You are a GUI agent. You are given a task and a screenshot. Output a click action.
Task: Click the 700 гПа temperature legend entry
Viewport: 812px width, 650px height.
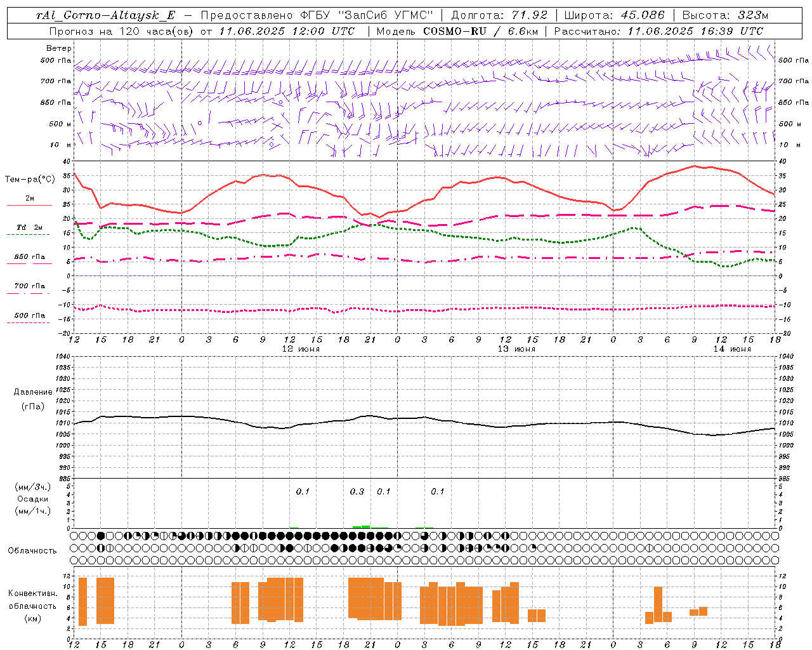tap(30, 286)
